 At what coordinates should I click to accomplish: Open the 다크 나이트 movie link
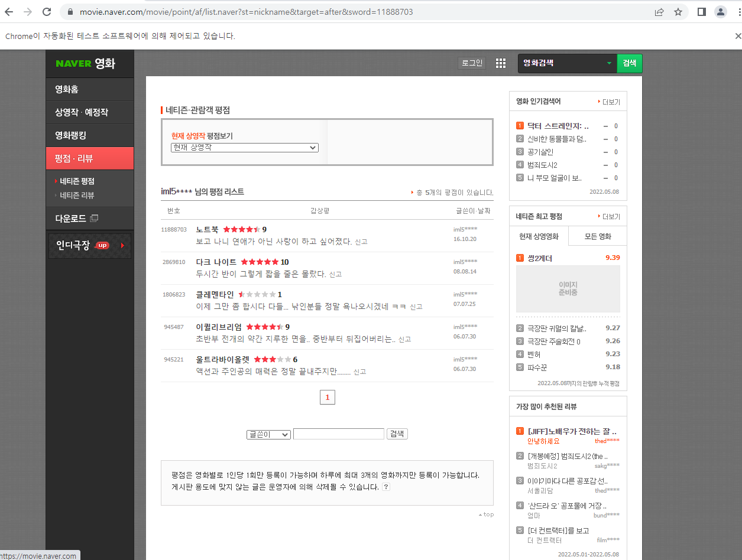[x=216, y=262]
